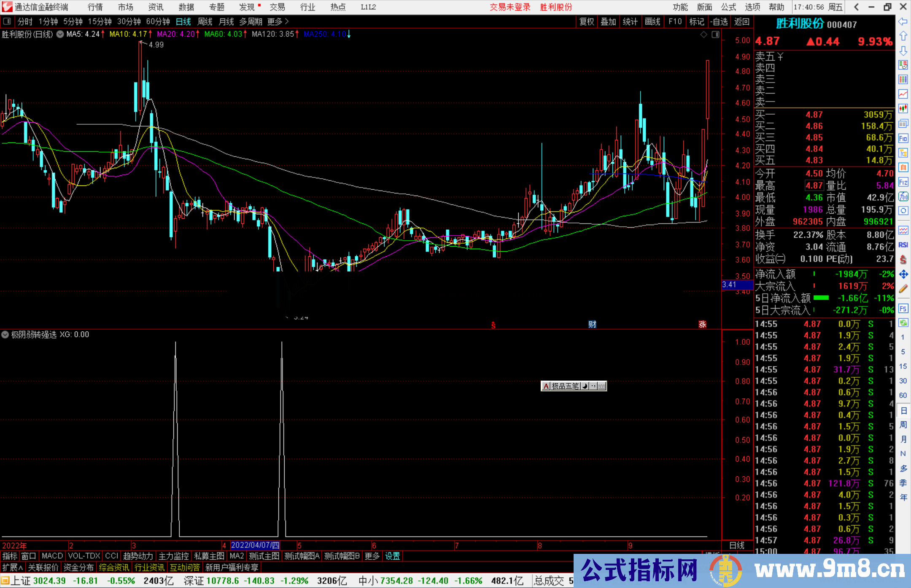Select the pencil drawing tool icon
911x588 pixels.
(903, 289)
